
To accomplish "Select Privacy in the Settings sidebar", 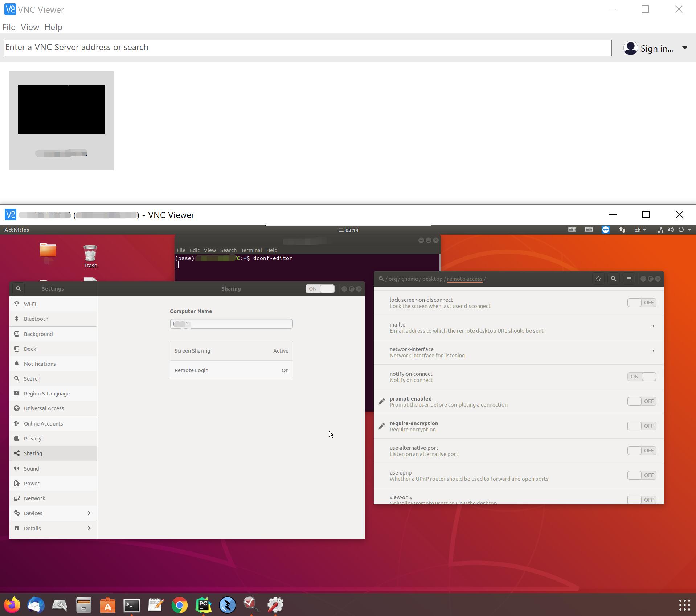I will tap(53, 438).
